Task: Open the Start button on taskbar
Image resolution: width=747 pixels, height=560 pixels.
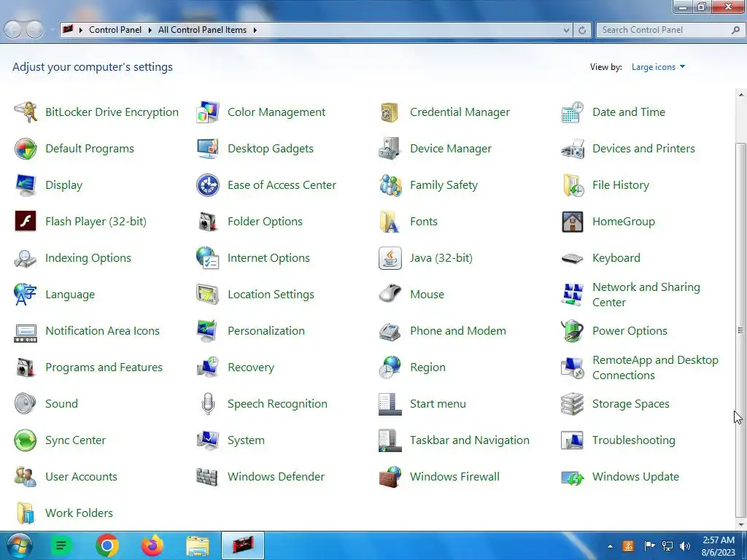Action: [x=20, y=545]
